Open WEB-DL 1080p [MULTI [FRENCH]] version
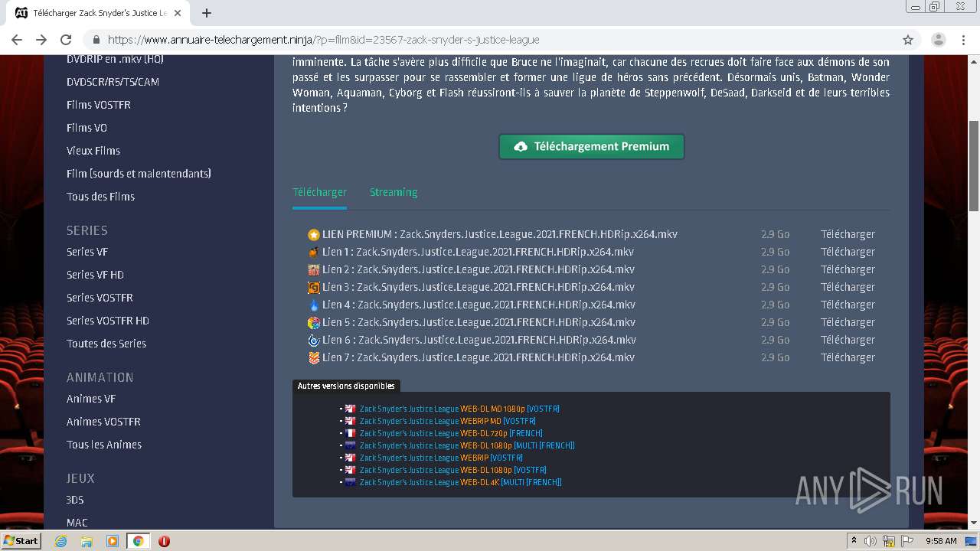The image size is (980, 551). coord(467,445)
